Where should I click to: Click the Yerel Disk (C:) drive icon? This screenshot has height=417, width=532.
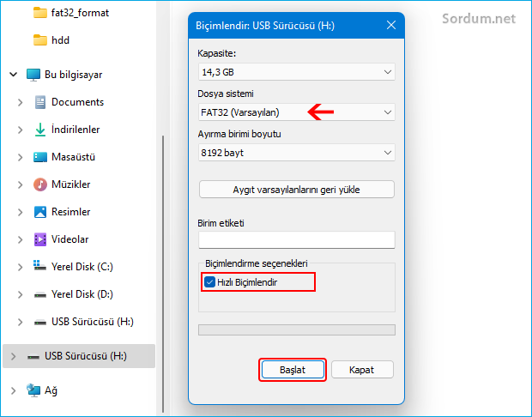point(40,266)
